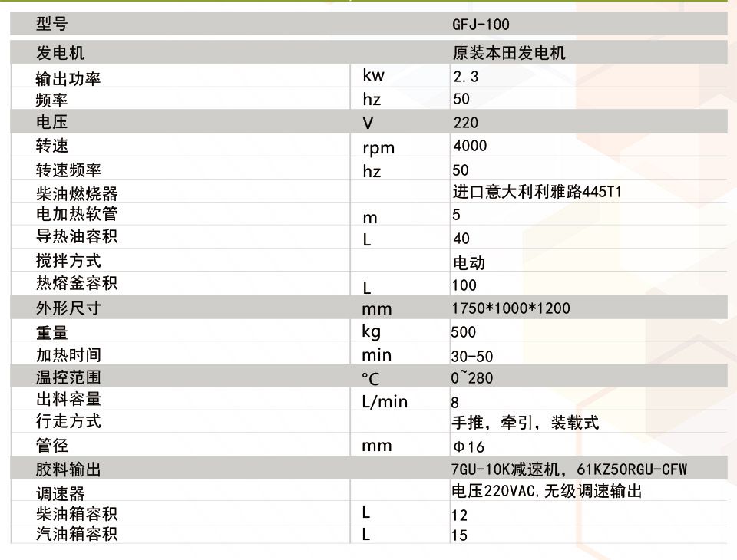Select the 型号 header label
The width and height of the screenshot is (737, 560).
tap(51, 25)
